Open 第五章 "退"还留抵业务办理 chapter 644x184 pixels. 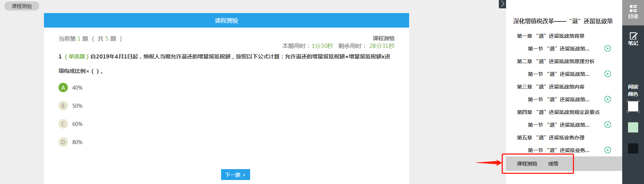551,138
